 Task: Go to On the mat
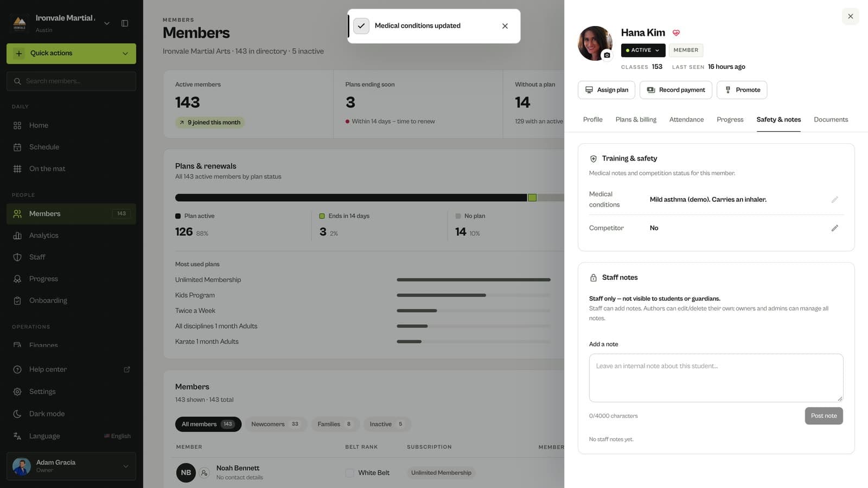[x=71, y=169]
